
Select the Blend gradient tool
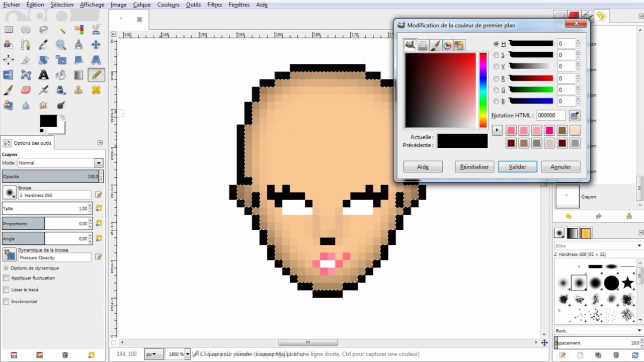[79, 75]
